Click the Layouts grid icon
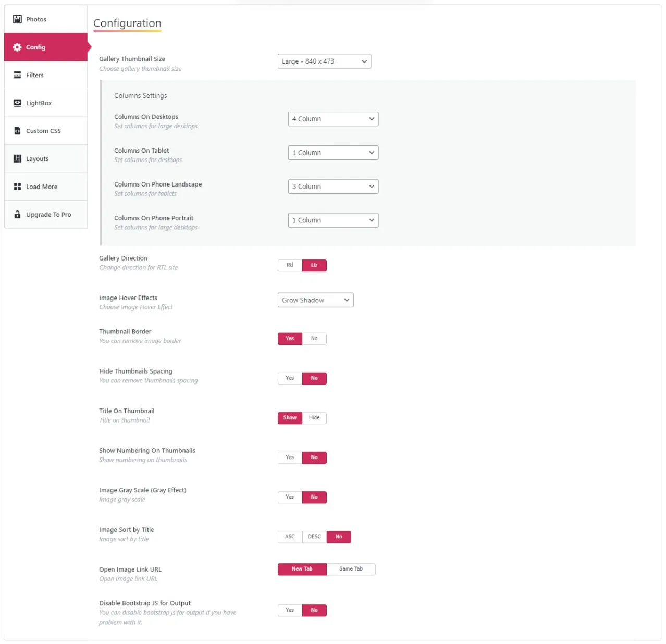This screenshot has width=666, height=644. (17, 159)
